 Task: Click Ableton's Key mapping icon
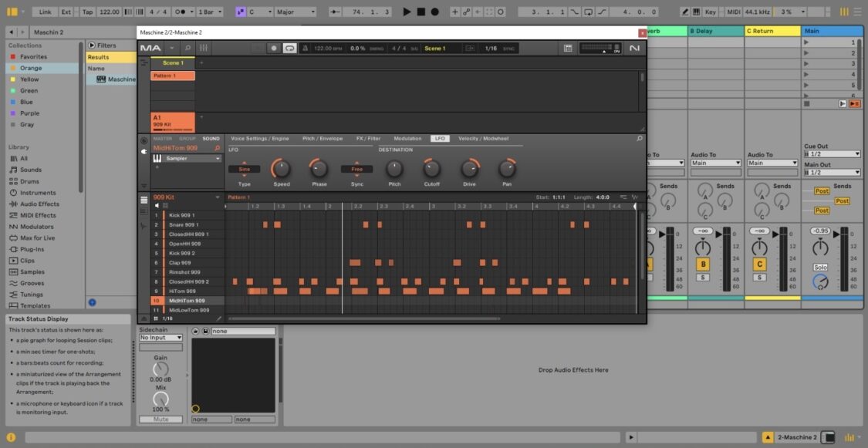tap(711, 12)
